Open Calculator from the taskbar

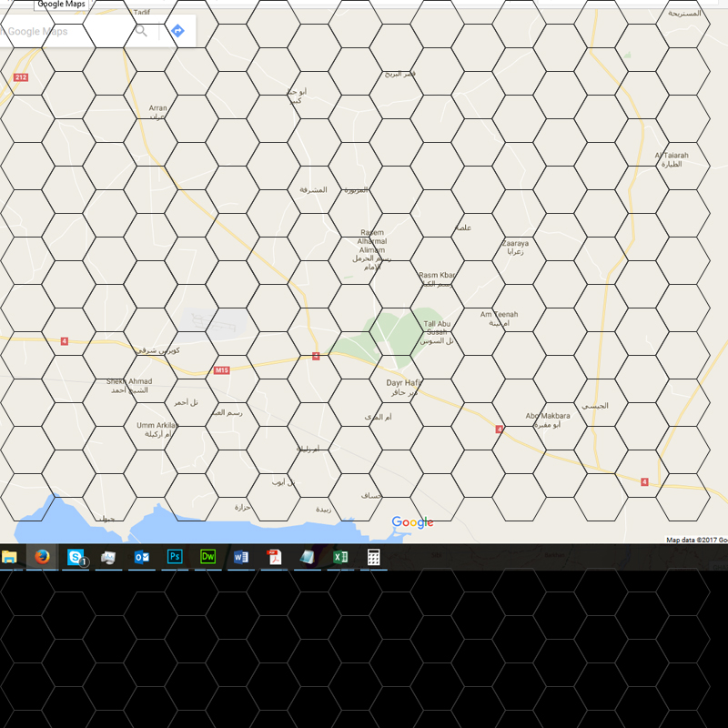(x=374, y=557)
